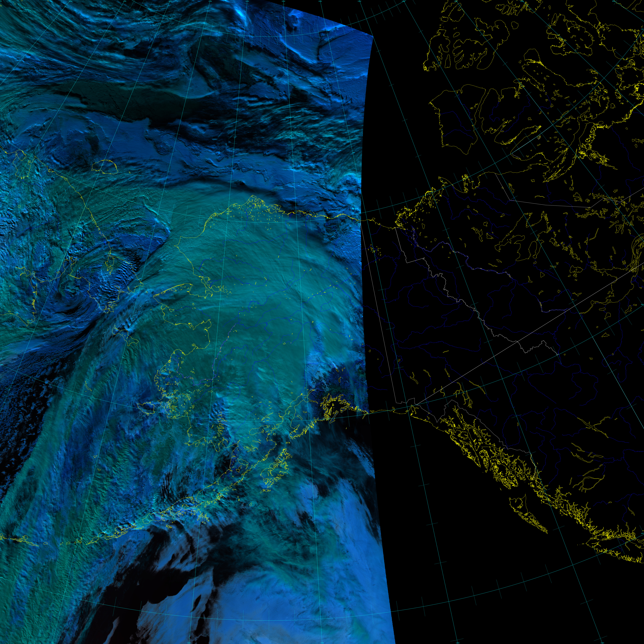Click the 150W longitude label
The width and height of the screenshot is (644, 644).
[x=283, y=1]
